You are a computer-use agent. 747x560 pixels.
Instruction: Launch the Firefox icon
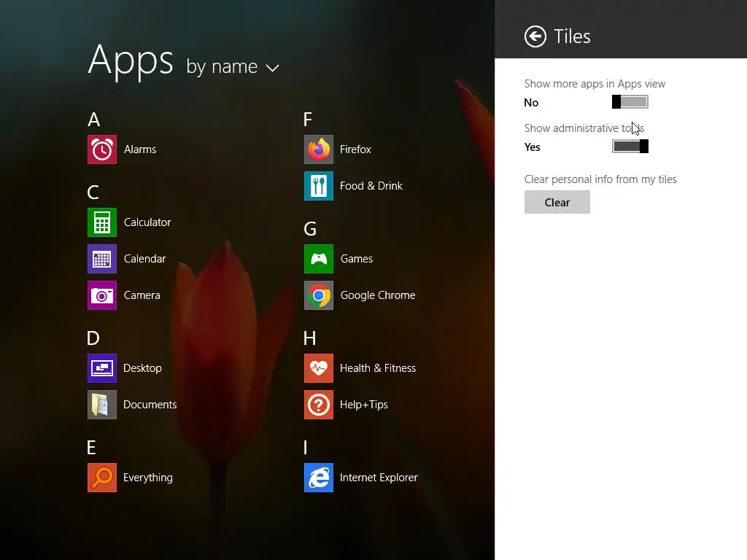coord(319,149)
